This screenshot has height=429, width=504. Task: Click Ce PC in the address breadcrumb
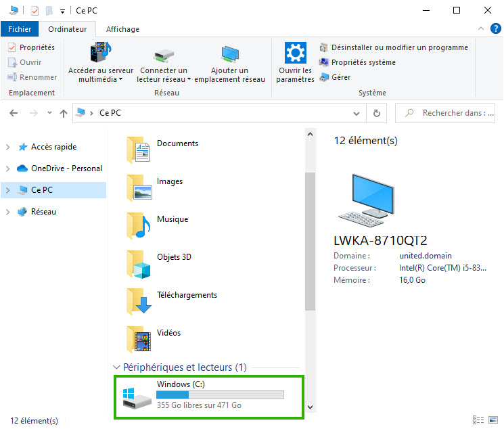(110, 113)
